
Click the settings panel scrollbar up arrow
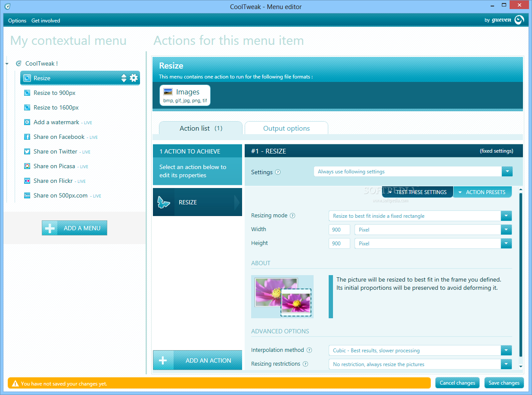pos(520,190)
